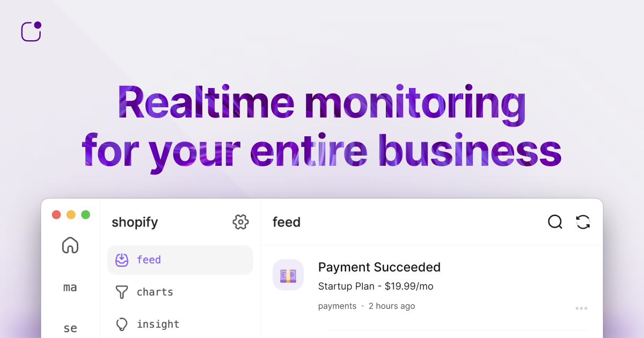The image size is (644, 338).
Task: Click the green maximize window button
Action: 86,215
